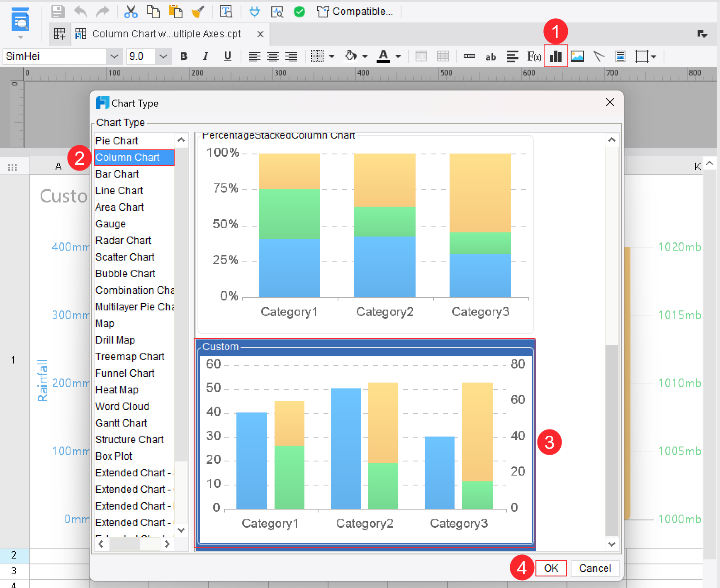Open the font size 9.0 dropdown
Image resolution: width=720 pixels, height=588 pixels.
tap(163, 56)
